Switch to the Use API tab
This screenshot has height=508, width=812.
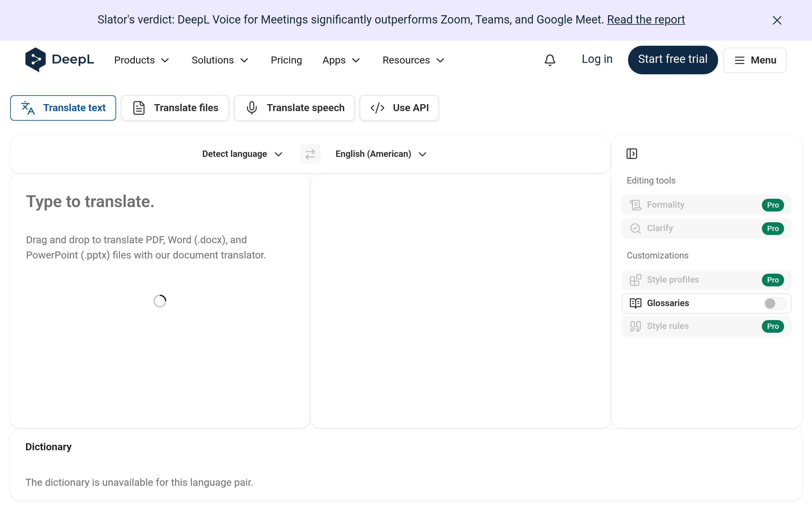point(399,108)
